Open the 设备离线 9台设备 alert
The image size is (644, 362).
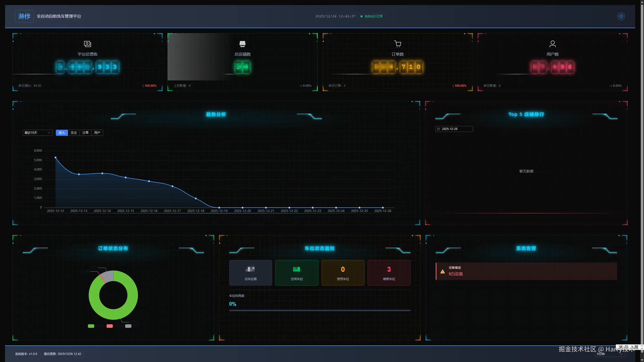point(526,271)
